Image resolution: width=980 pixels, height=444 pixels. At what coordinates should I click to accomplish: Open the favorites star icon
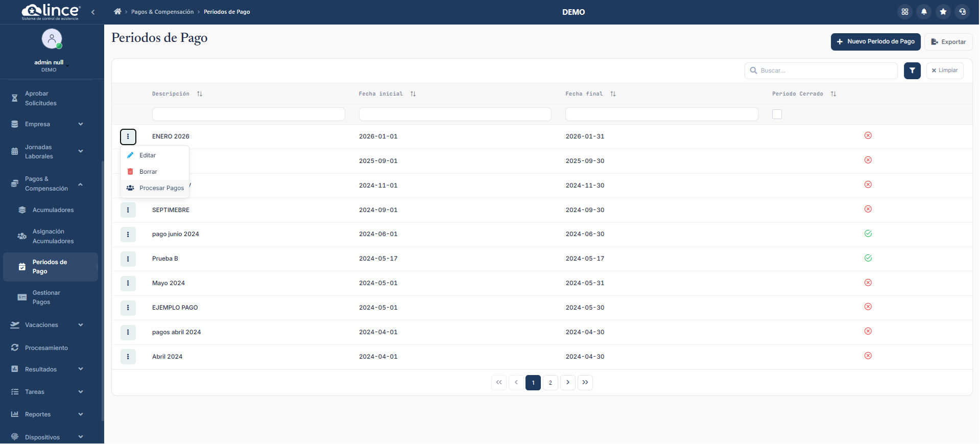[943, 12]
